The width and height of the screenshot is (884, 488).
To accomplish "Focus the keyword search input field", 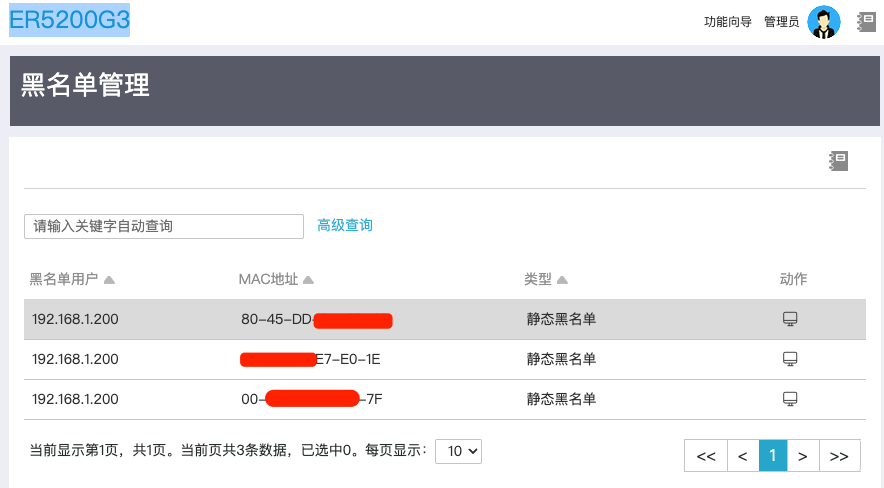I will pos(163,226).
